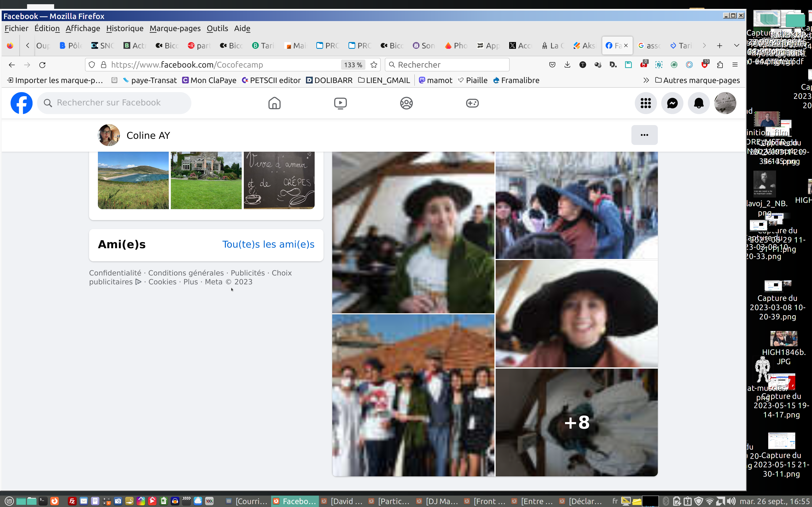Open the new tab plus button
The height and width of the screenshot is (507, 812).
[719, 45]
